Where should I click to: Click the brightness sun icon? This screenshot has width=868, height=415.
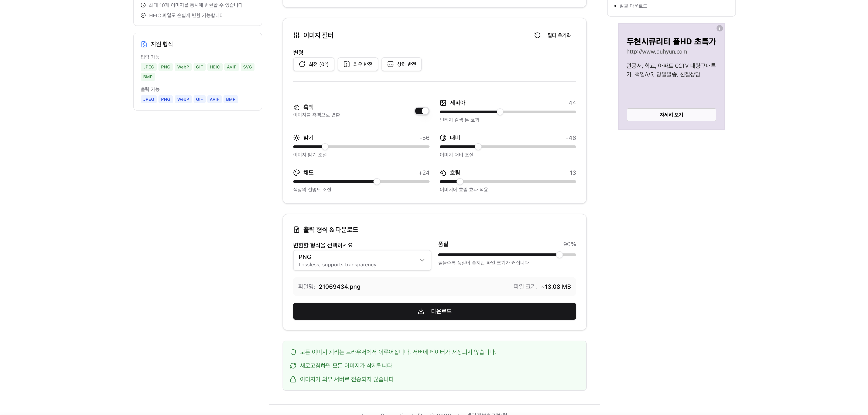tap(296, 138)
